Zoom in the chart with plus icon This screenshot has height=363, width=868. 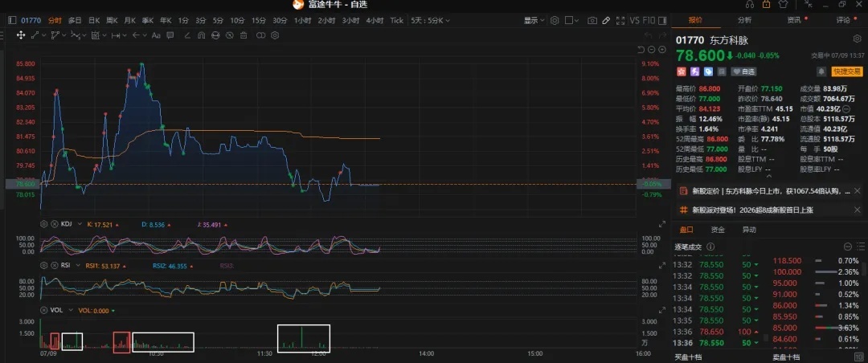pyautogui.click(x=662, y=49)
